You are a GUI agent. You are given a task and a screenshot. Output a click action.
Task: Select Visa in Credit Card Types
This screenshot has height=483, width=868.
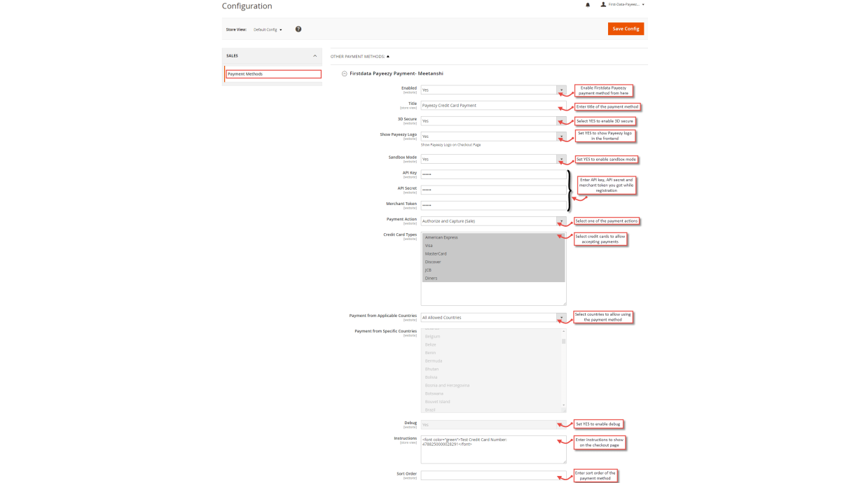[493, 246]
